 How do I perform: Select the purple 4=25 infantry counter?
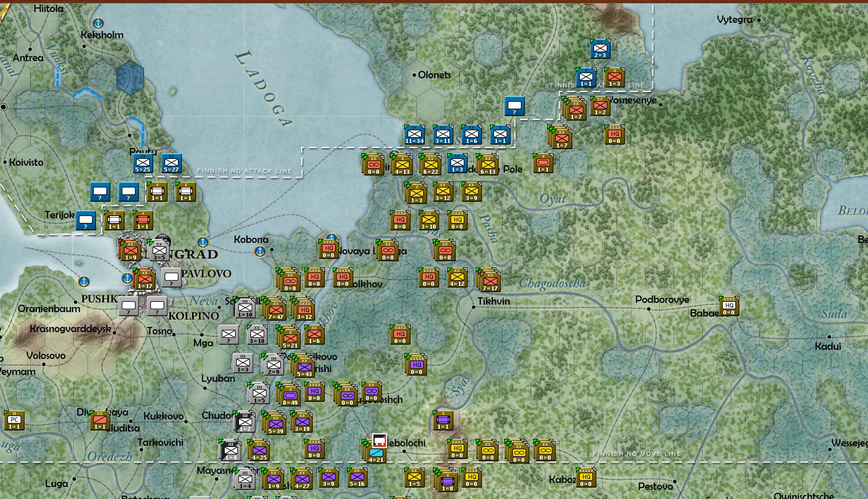[258, 450]
